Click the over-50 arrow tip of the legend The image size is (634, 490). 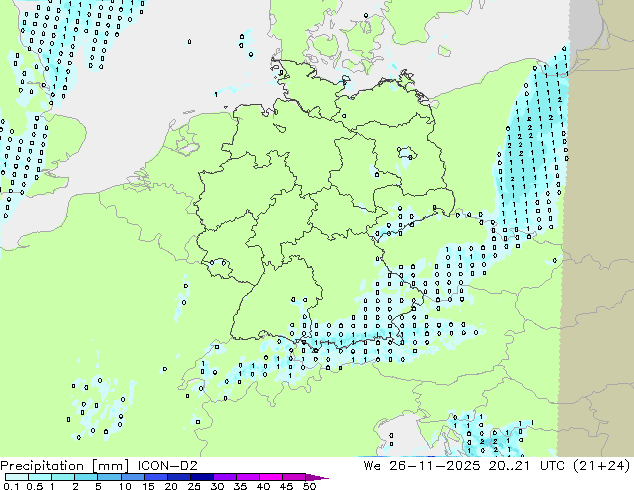318,477
